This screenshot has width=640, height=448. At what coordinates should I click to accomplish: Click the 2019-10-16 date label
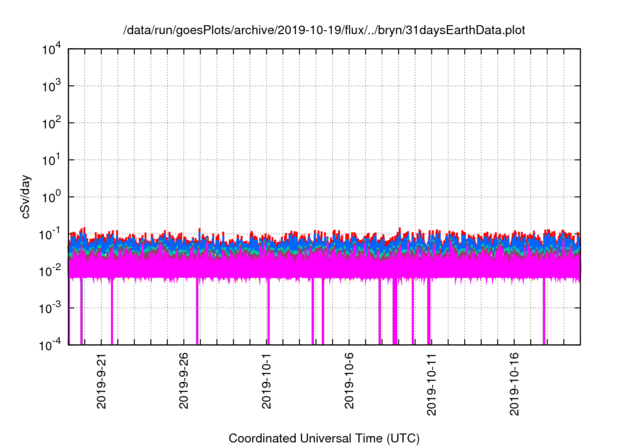pos(514,385)
